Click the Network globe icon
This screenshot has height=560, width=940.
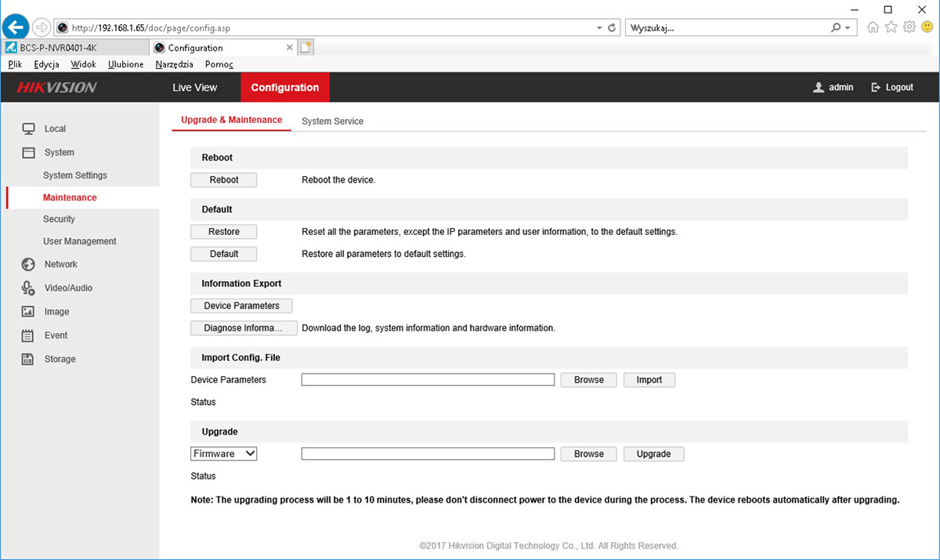coord(28,265)
